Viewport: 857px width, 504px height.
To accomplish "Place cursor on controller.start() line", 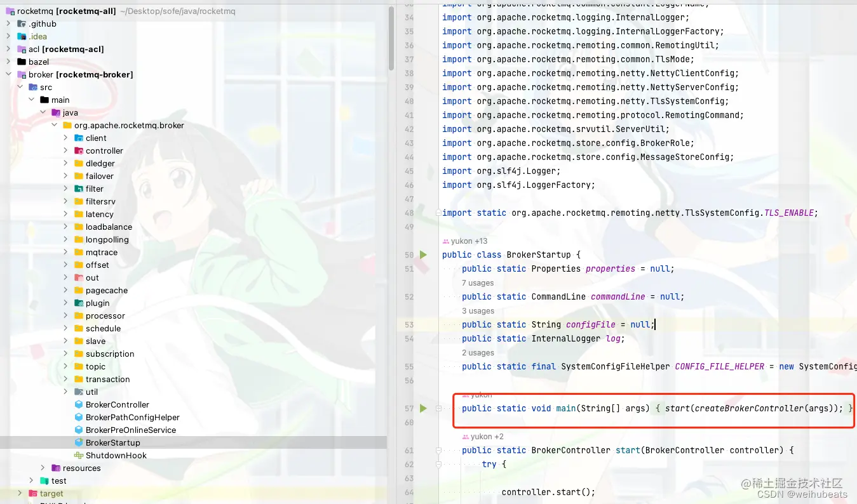I will (x=548, y=492).
